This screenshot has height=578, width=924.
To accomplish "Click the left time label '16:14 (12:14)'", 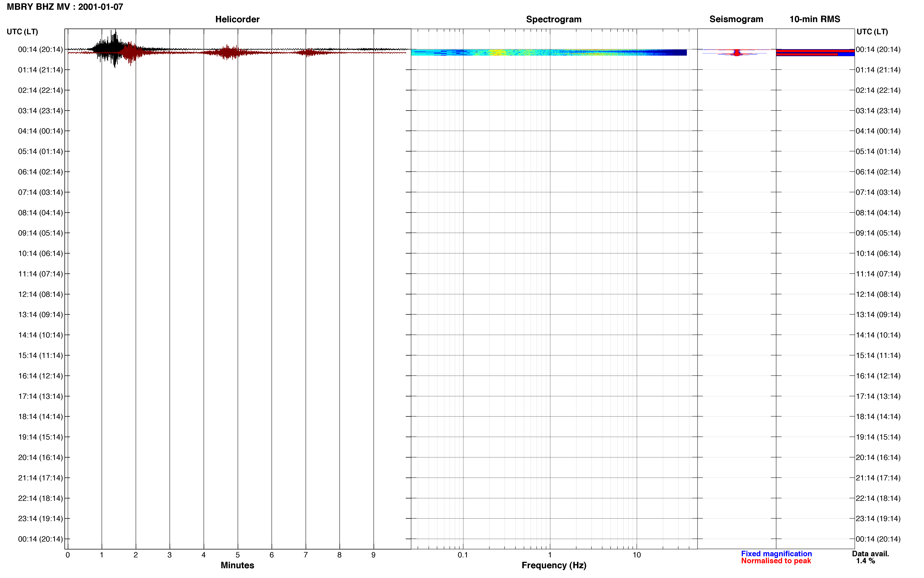I will (41, 376).
